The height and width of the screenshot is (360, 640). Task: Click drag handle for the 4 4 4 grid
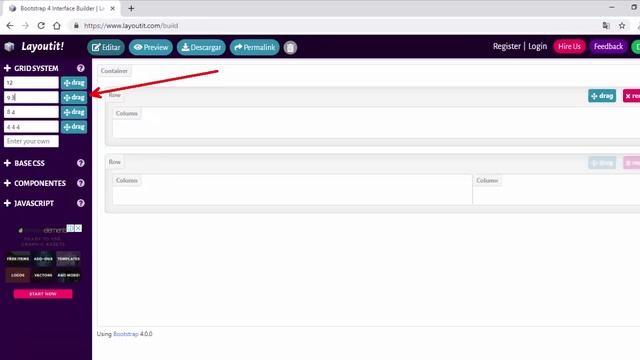pyautogui.click(x=74, y=127)
